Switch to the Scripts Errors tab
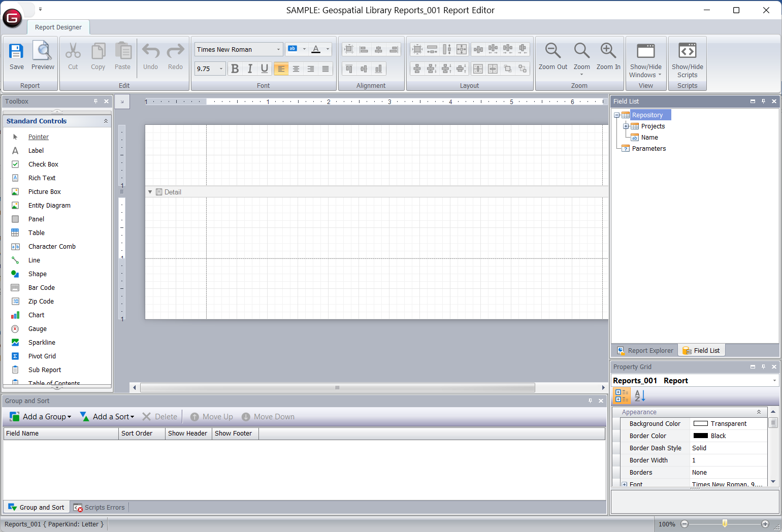This screenshot has width=782, height=532. (100, 508)
